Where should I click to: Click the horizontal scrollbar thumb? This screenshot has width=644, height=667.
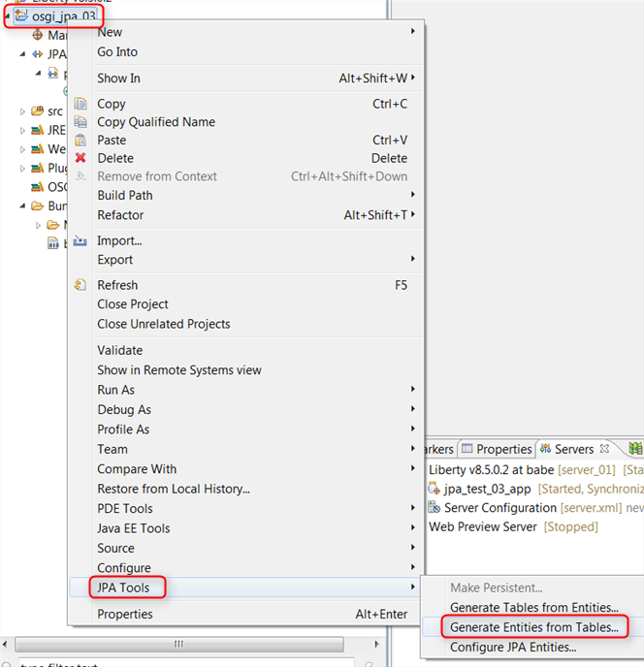[177, 644]
